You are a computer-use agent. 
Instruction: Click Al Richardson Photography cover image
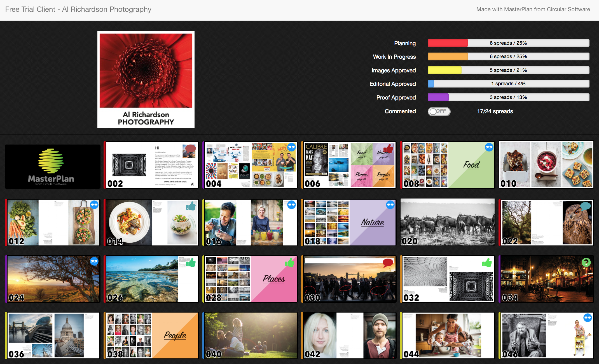point(146,80)
